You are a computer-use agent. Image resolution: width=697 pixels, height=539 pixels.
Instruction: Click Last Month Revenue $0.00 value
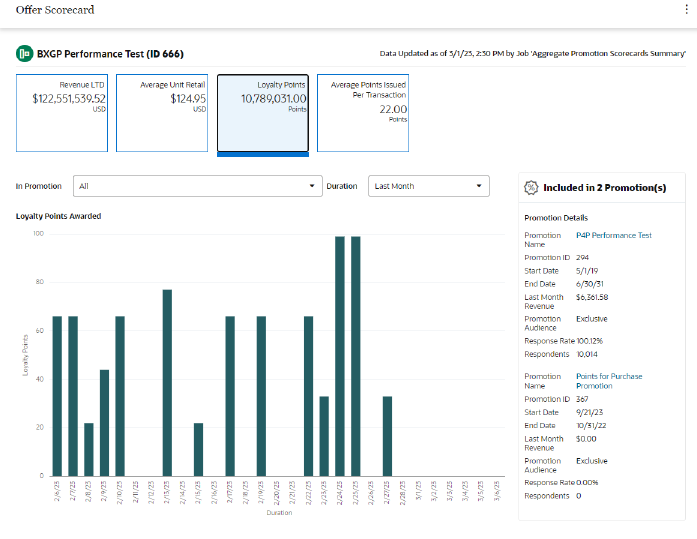pos(586,439)
